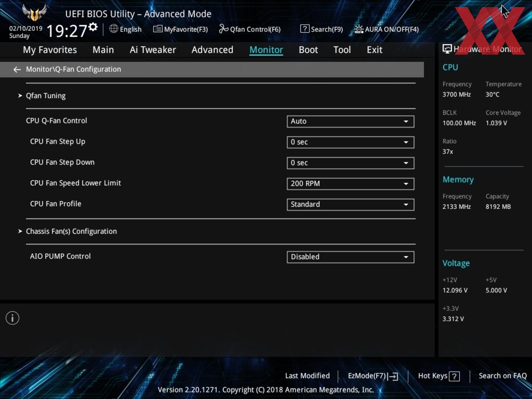Click memory capacity 8192 MB
This screenshot has width=532, height=399.
(498, 207)
